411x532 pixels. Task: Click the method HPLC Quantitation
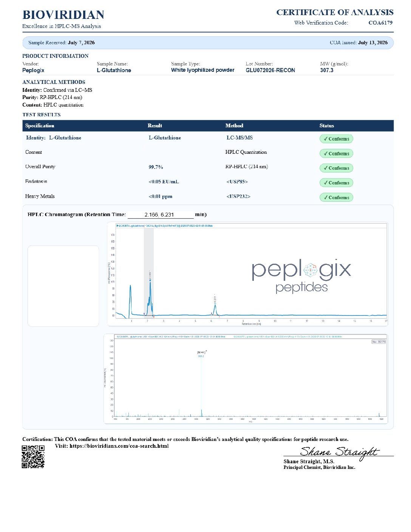(246, 152)
